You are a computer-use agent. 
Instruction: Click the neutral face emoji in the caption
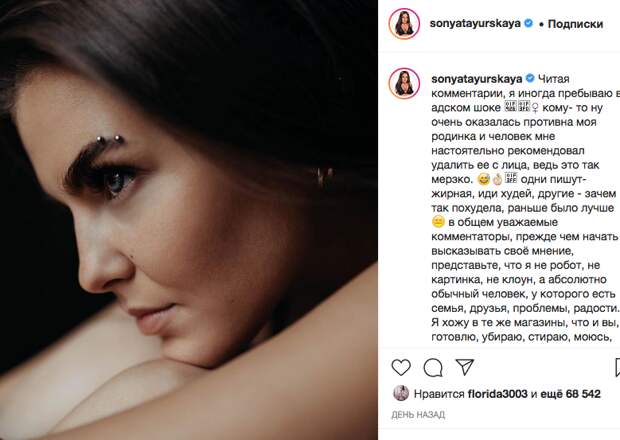click(x=438, y=222)
